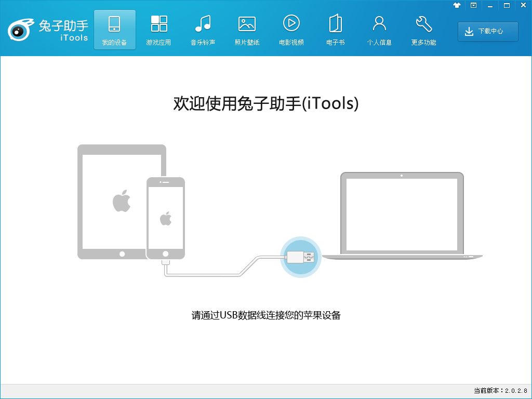The width and height of the screenshot is (532, 399).
Task: Go to the 电影视频 video tab
Action: click(291, 30)
